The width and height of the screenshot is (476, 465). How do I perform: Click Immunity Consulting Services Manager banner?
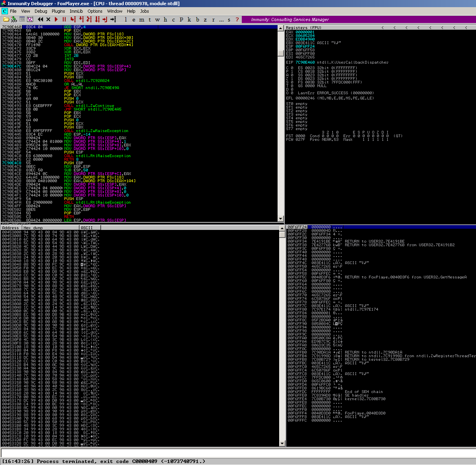tap(290, 19)
